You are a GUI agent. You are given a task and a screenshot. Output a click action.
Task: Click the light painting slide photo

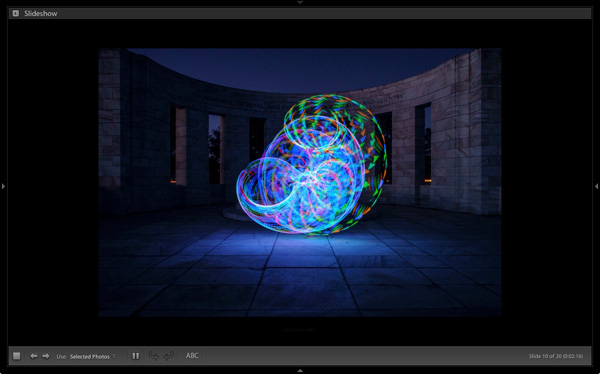coord(300,183)
